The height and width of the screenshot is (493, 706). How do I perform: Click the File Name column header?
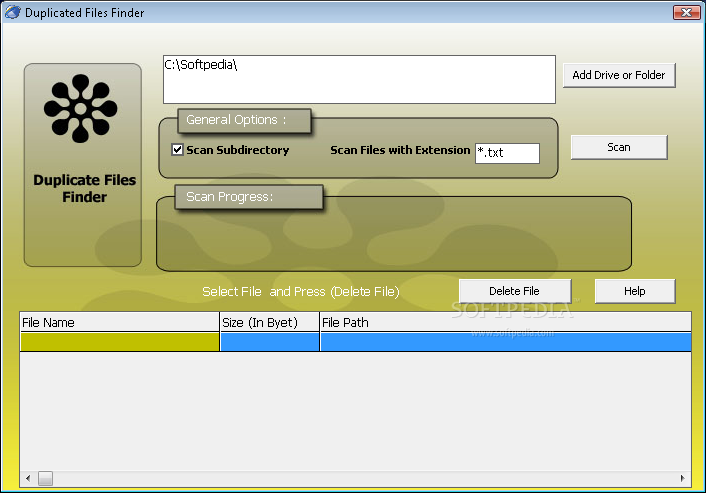(120, 322)
